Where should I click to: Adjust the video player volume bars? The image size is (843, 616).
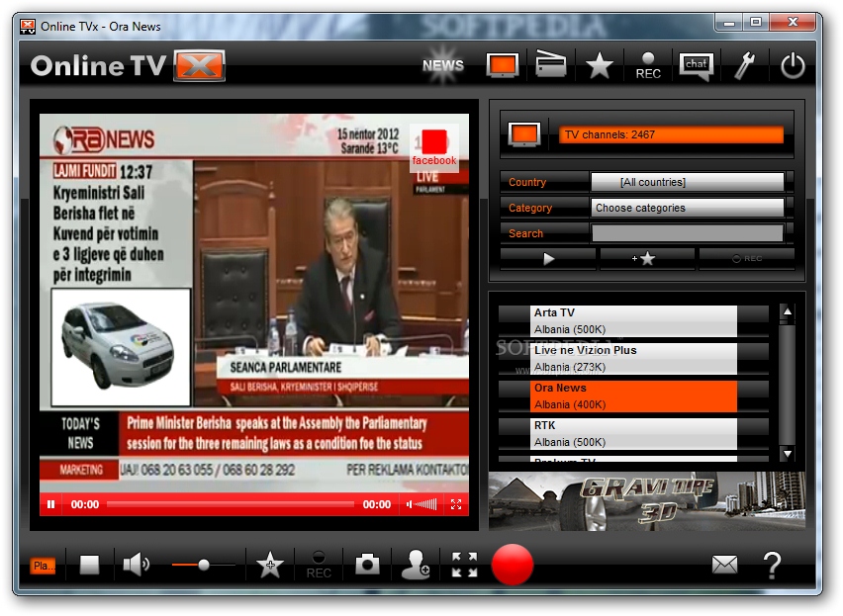(x=422, y=504)
